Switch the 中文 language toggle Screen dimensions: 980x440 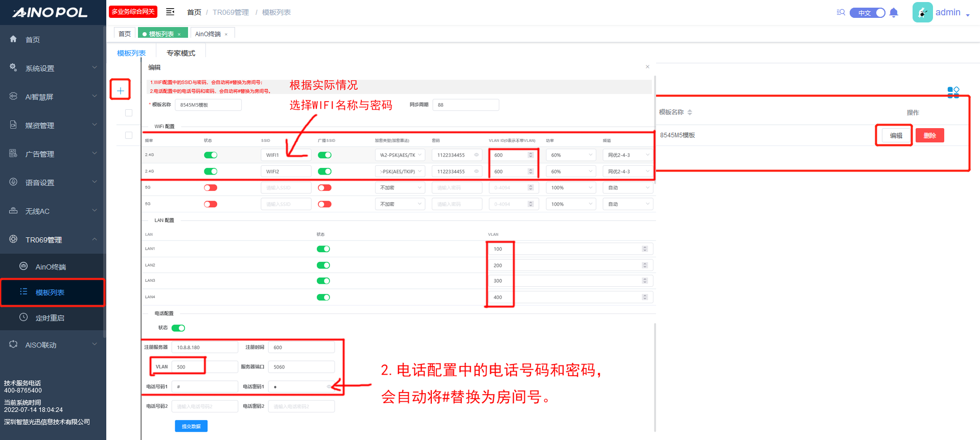pyautogui.click(x=867, y=13)
